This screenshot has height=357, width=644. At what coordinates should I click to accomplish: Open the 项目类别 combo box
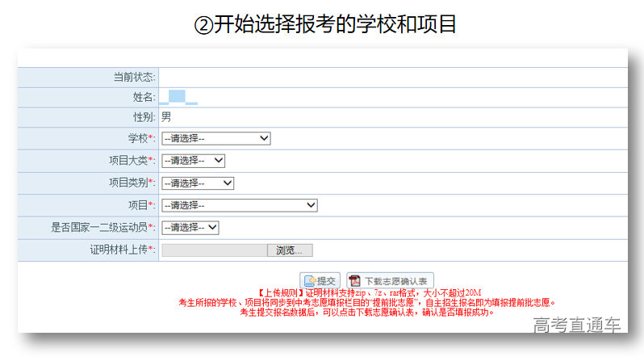pos(198,183)
